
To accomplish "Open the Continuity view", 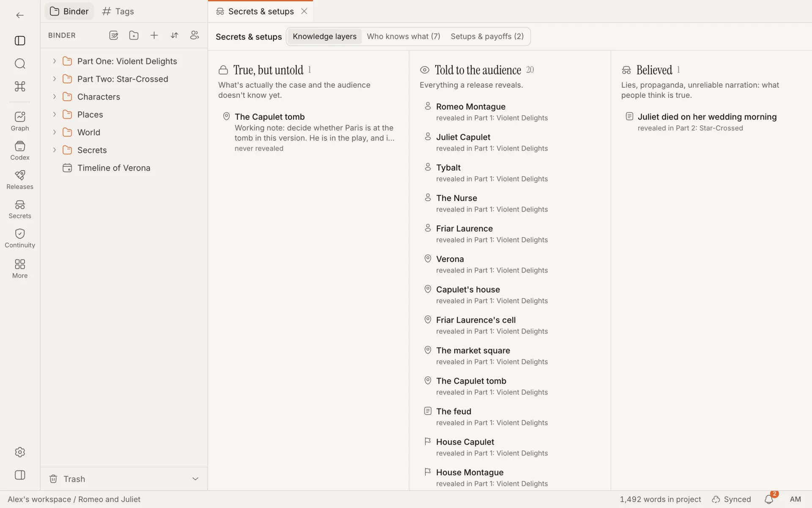I will click(x=20, y=238).
